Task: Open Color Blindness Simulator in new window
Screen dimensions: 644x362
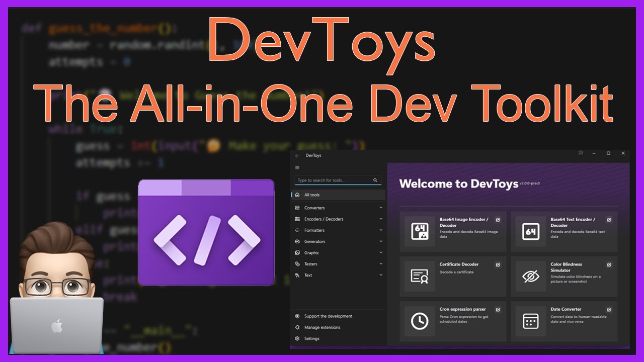Action: click(x=609, y=264)
